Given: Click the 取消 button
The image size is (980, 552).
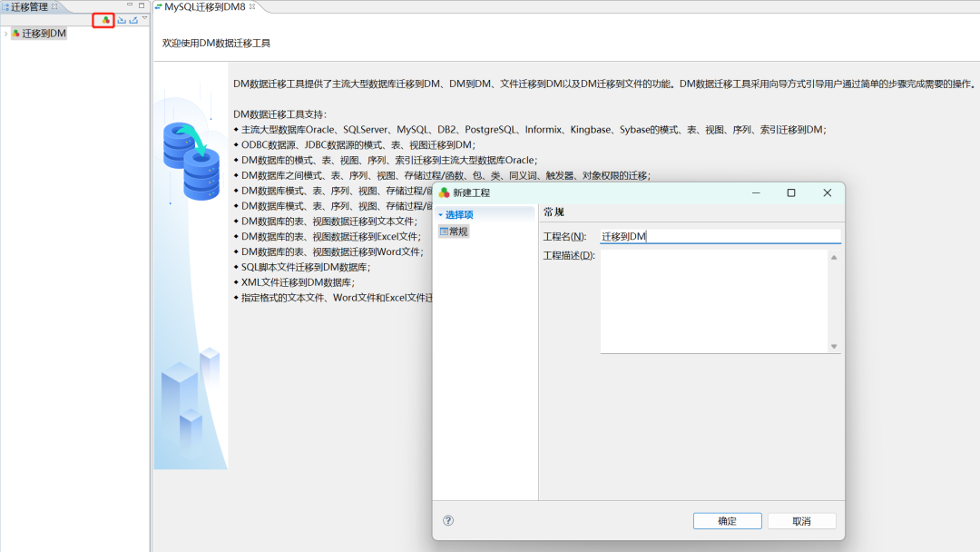Looking at the screenshot, I should (x=802, y=521).
